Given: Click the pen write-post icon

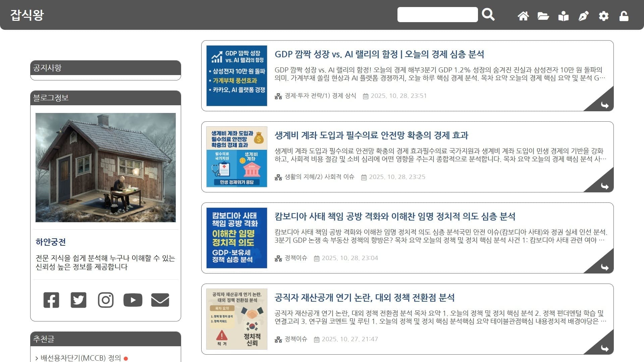Looking at the screenshot, I should pyautogui.click(x=584, y=16).
